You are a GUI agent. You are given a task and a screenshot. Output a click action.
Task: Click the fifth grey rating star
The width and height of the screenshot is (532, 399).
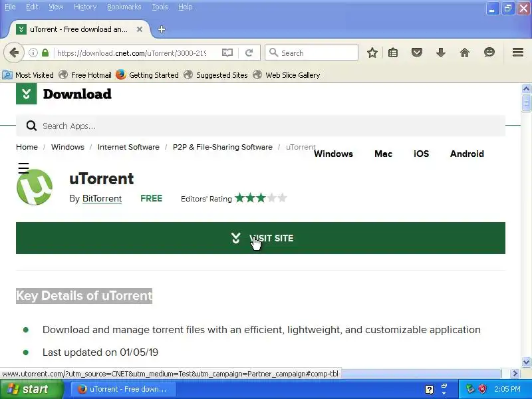[282, 198]
